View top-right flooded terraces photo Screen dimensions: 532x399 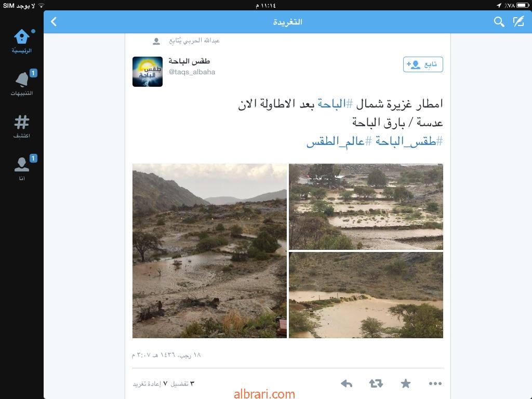click(366, 207)
